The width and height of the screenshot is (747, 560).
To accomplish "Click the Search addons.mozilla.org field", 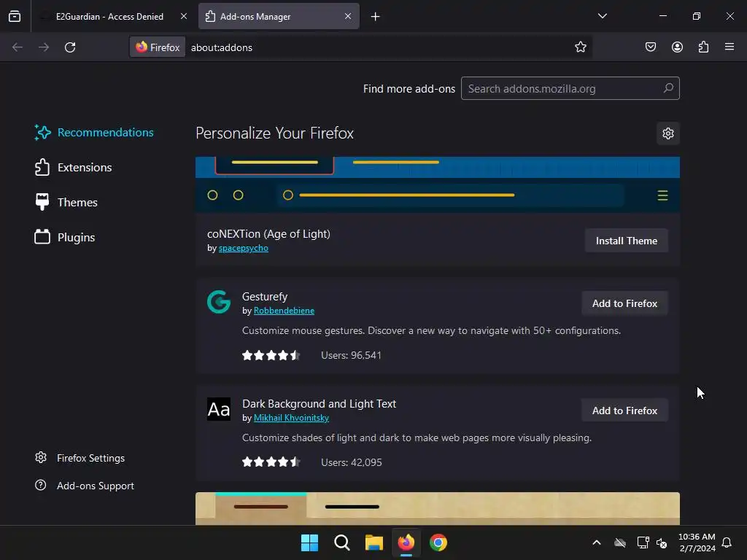I will tap(570, 88).
